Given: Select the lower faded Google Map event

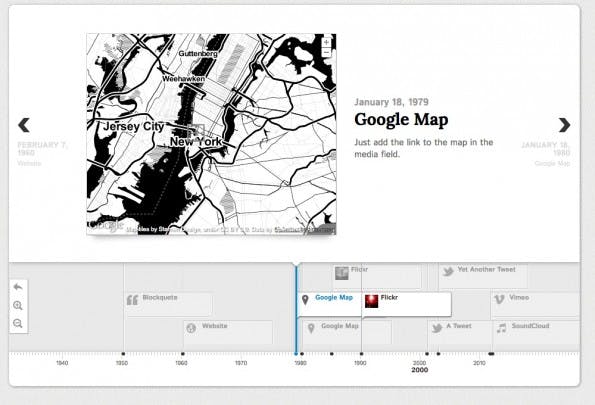Looking at the screenshot, I should [x=347, y=333].
